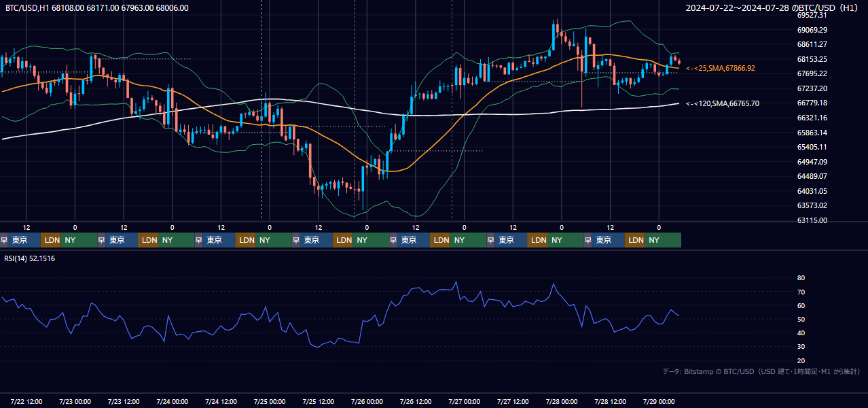This screenshot has height=408, width=868.
Task: Select price axis label 67237.20
Action: click(x=812, y=88)
